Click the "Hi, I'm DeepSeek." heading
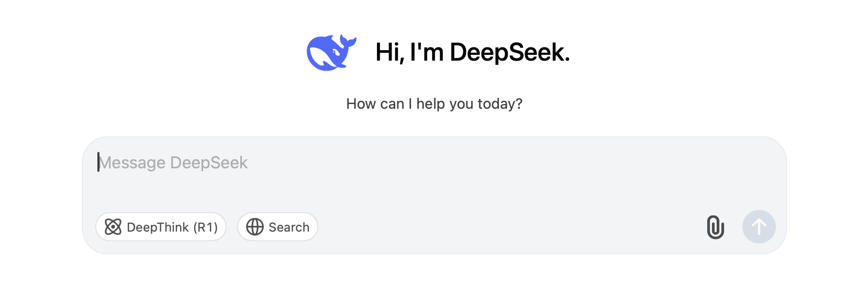868x298 pixels. tap(472, 52)
